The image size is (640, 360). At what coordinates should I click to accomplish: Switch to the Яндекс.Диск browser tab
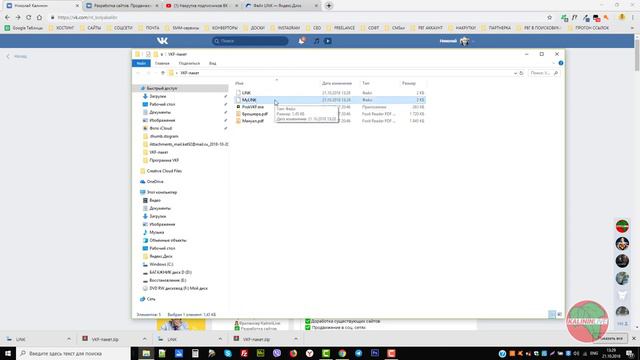pyautogui.click(x=281, y=6)
